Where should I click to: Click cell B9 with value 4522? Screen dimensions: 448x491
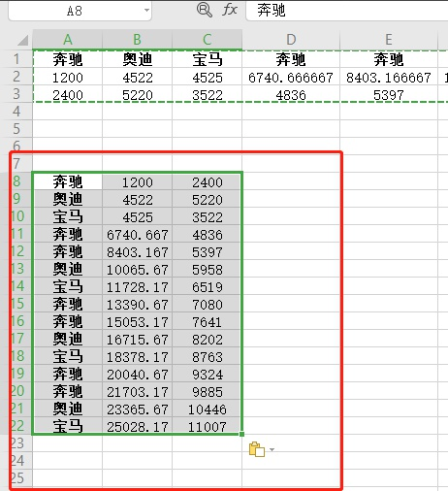pos(137,199)
